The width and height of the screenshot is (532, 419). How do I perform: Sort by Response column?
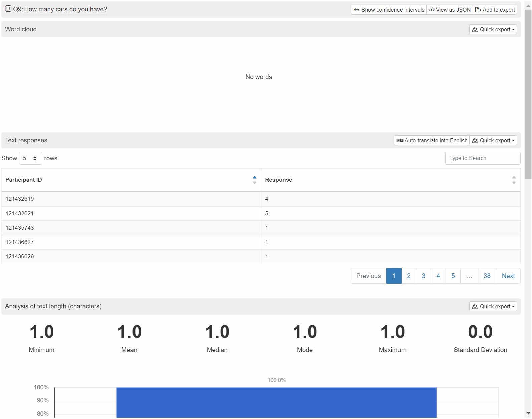click(514, 180)
